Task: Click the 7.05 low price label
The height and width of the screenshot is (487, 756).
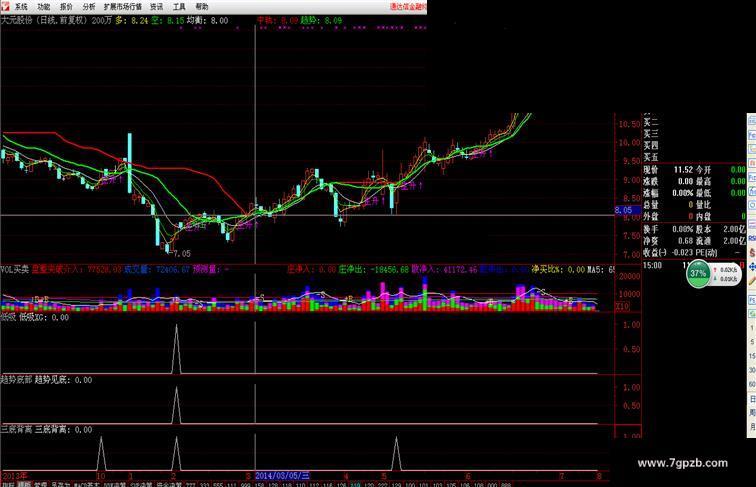Action: pos(182,253)
